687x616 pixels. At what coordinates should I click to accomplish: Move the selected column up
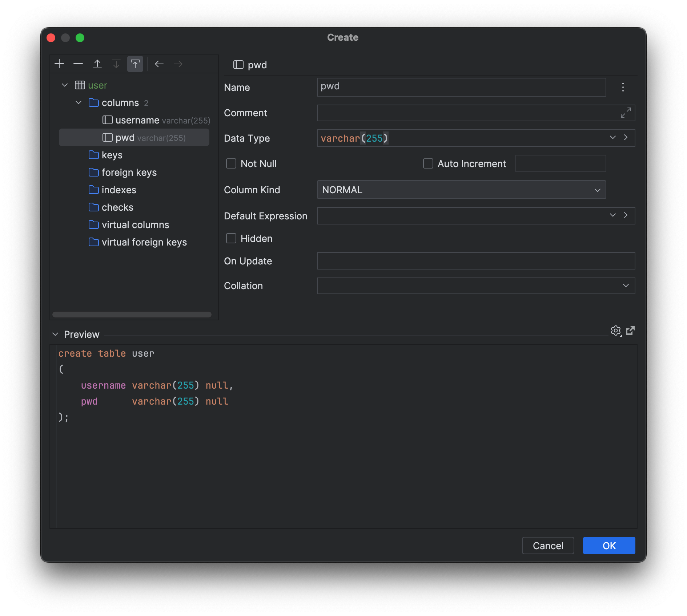point(97,64)
